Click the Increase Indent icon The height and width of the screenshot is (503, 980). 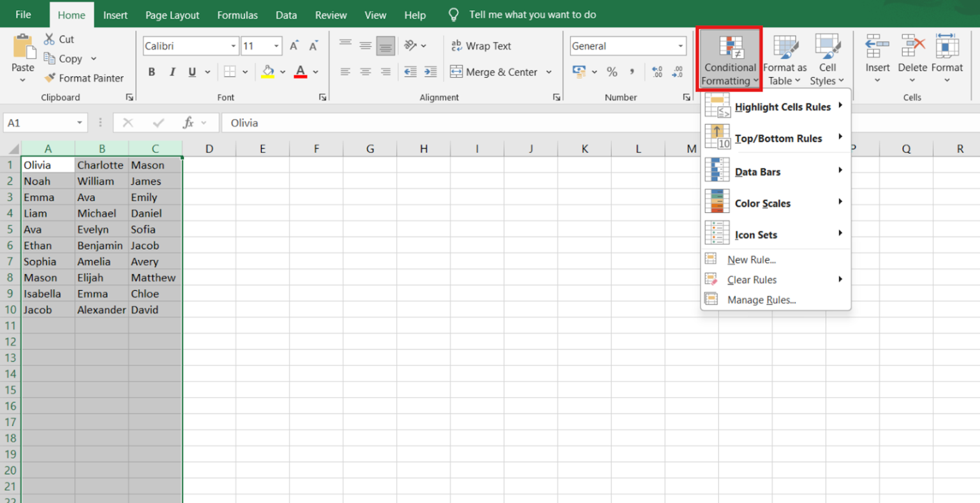[x=431, y=72]
